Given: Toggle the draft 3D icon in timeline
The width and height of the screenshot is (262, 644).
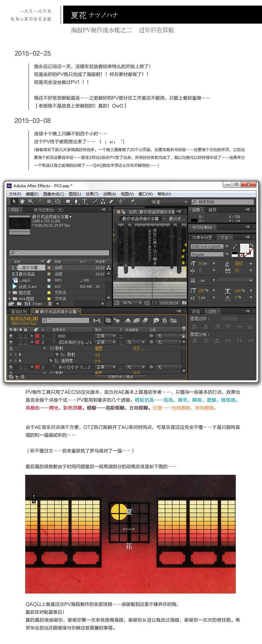Looking at the screenshot, I should coord(117,320).
